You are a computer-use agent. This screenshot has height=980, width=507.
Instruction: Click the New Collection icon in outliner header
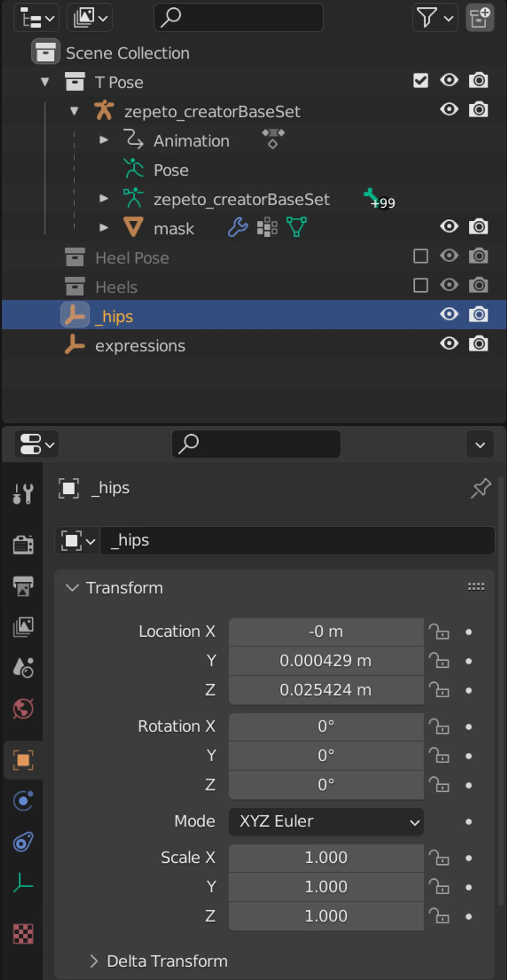(x=480, y=18)
